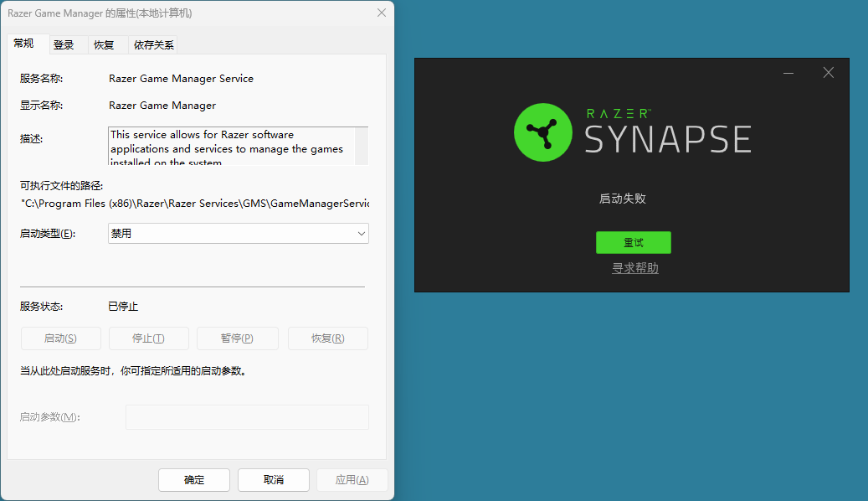Click the green 重试 button in Synapse
This screenshot has height=501, width=868.
click(x=634, y=243)
